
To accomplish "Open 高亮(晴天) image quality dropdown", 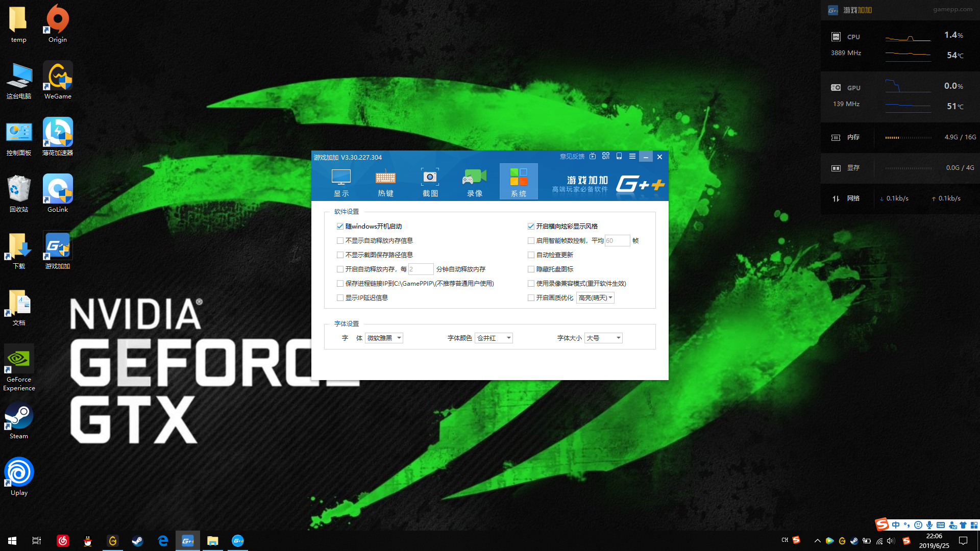I will (595, 297).
